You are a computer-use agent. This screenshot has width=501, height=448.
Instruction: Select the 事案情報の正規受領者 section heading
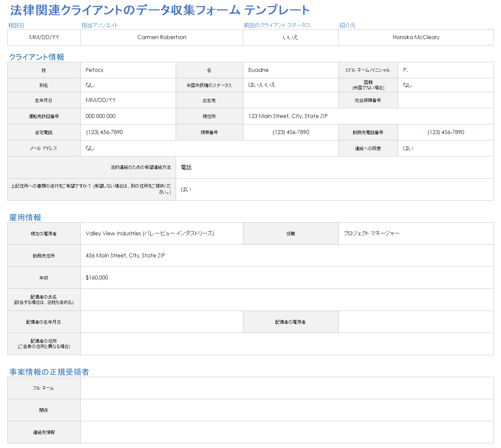(x=49, y=372)
